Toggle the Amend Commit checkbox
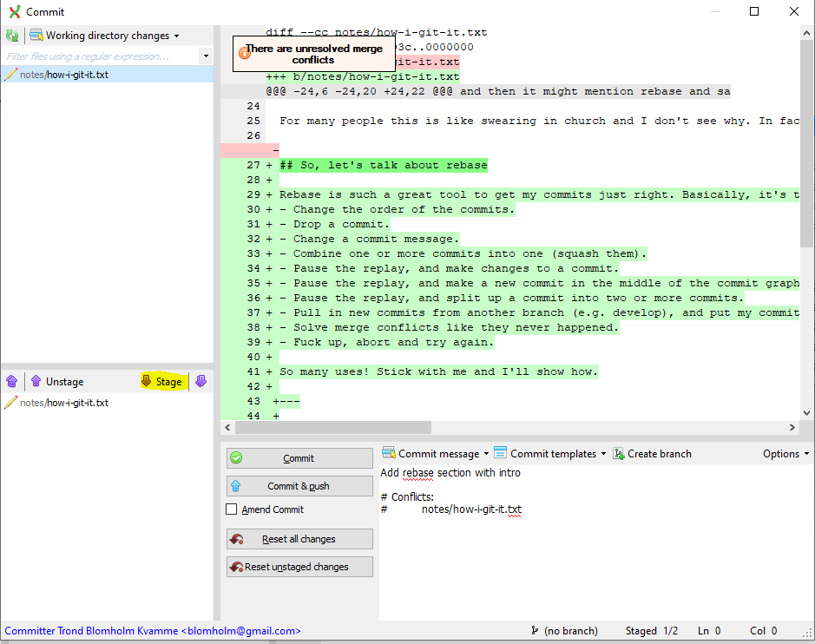Image resolution: width=815 pixels, height=644 pixels. click(231, 509)
